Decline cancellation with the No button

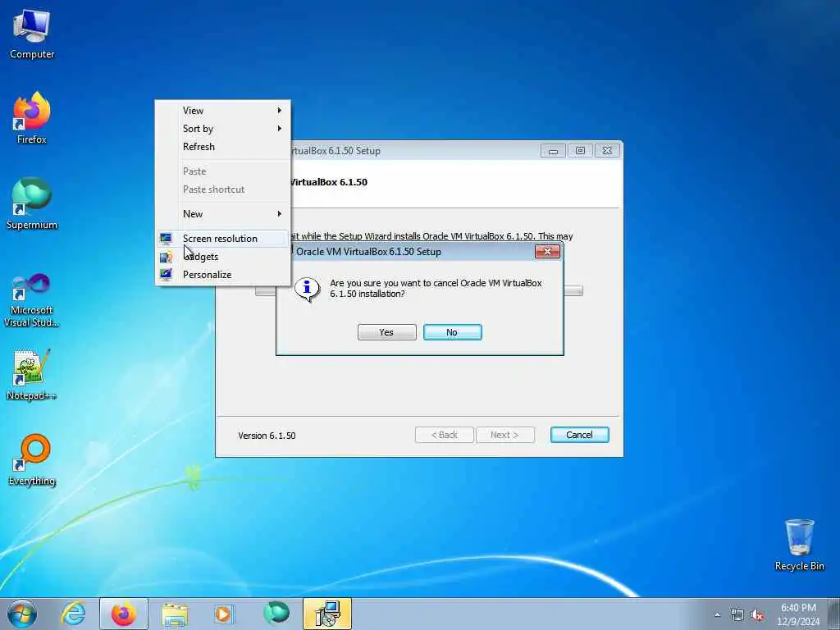pos(453,332)
